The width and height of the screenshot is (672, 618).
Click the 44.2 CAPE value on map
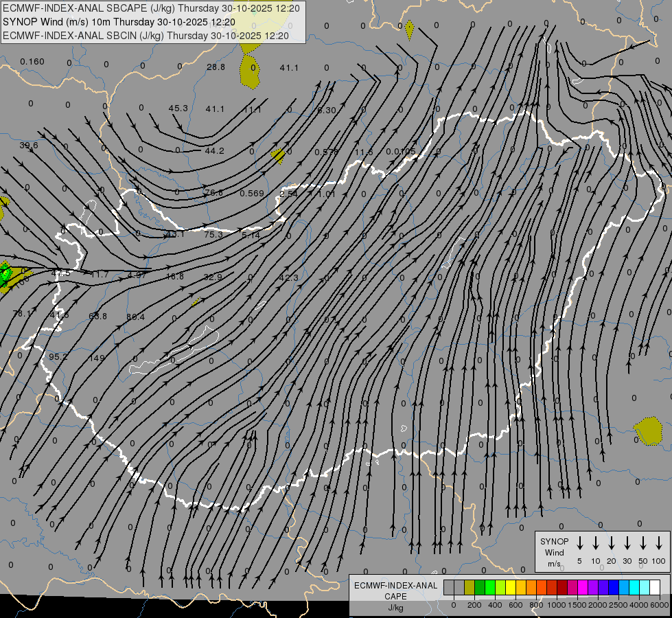(214, 151)
